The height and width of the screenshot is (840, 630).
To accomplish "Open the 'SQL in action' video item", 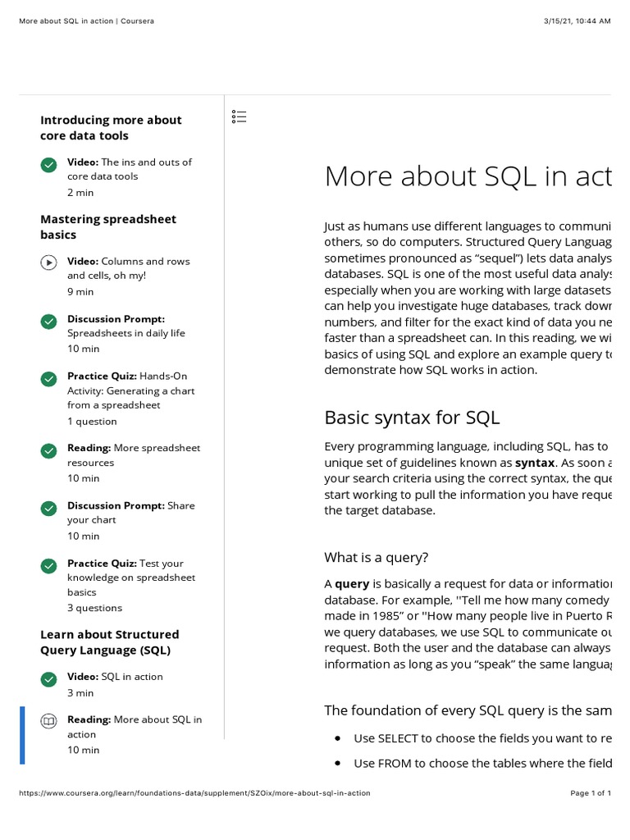I will click(131, 677).
